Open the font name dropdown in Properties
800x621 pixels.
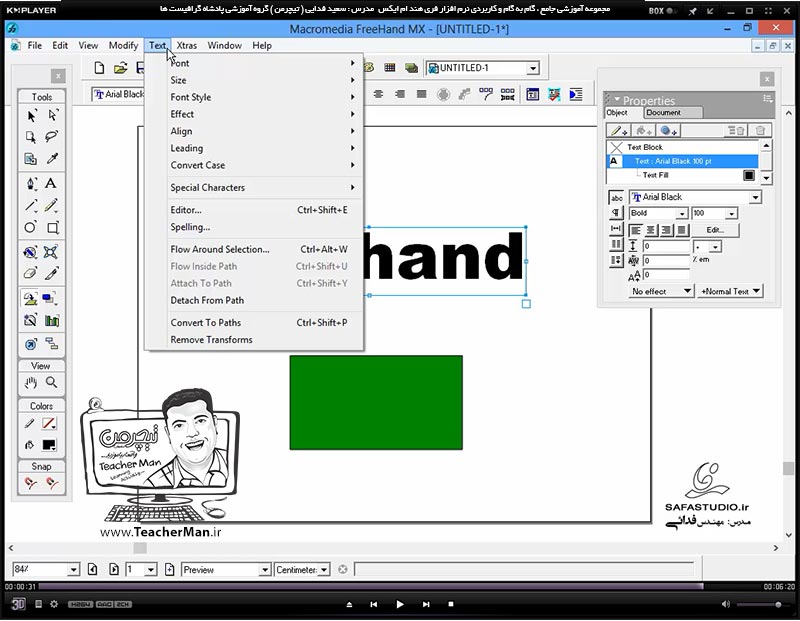pos(755,197)
